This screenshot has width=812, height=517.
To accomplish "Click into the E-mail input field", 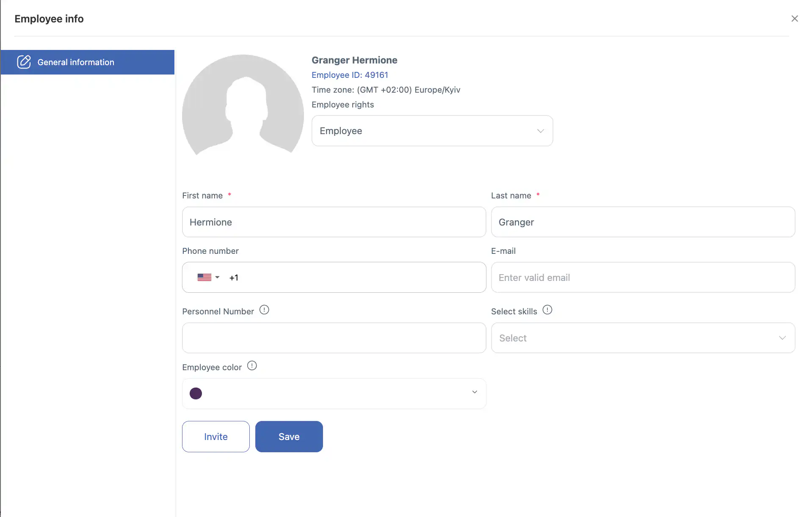I will pyautogui.click(x=643, y=278).
